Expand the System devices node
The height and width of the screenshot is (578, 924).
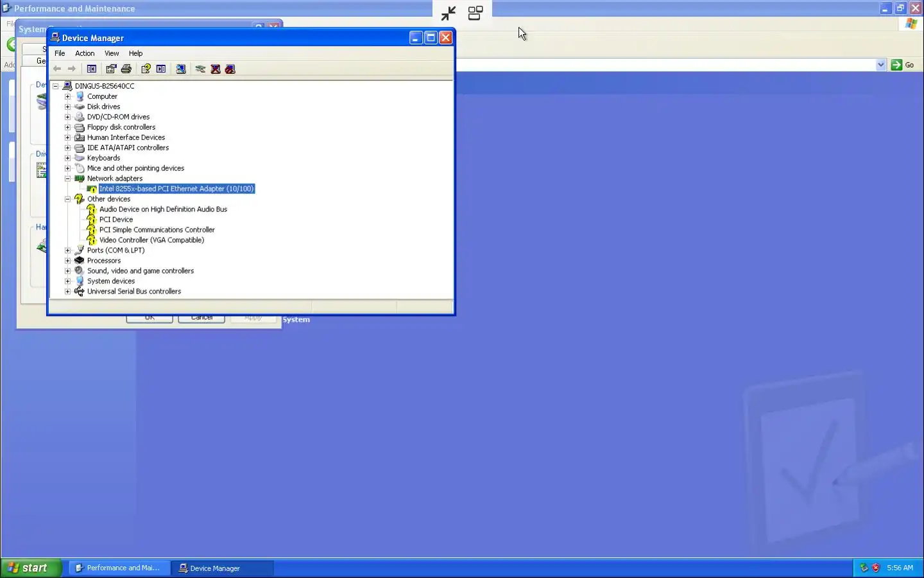click(x=68, y=281)
